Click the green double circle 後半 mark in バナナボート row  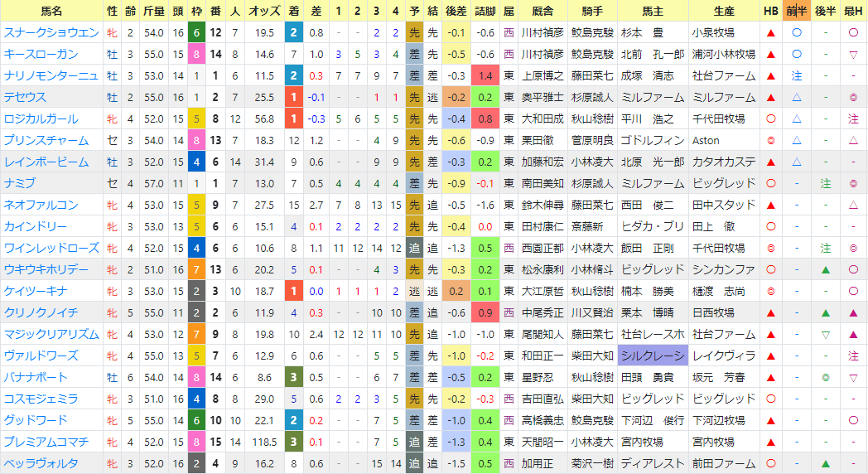tap(826, 378)
